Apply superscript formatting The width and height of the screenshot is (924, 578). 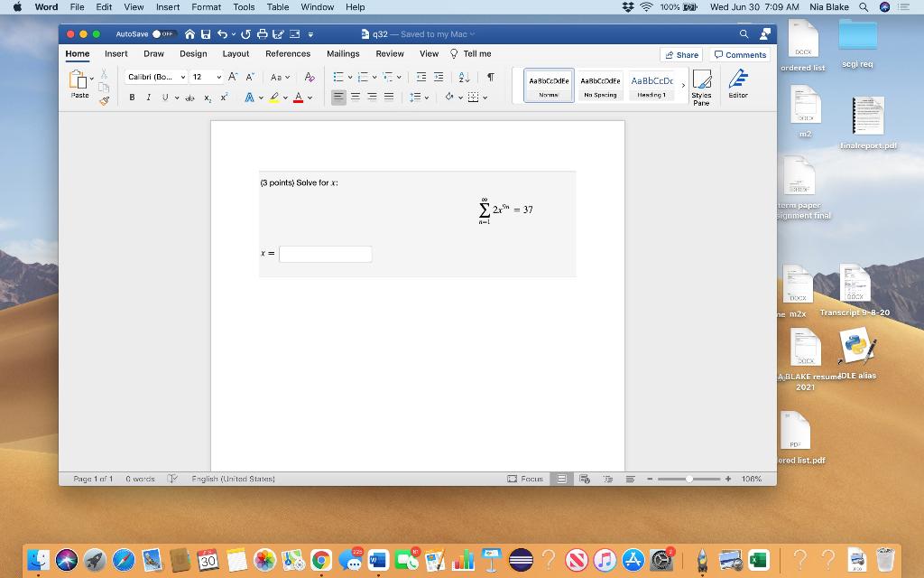click(x=223, y=97)
